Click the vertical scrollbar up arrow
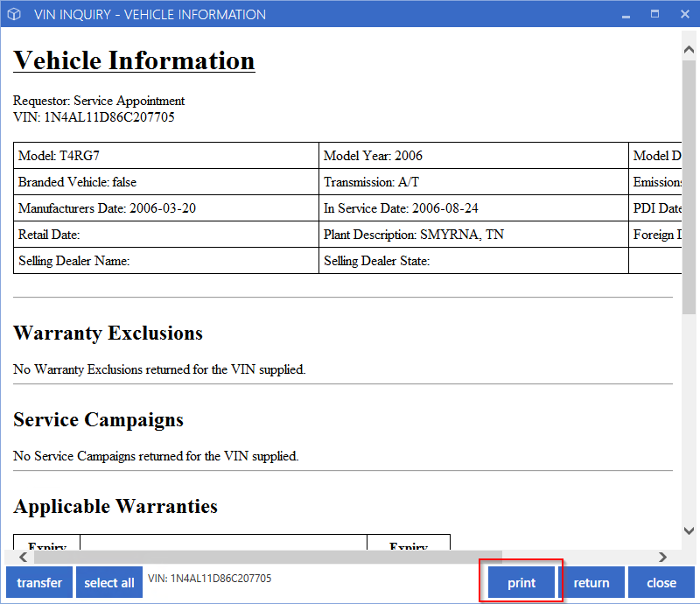The height and width of the screenshot is (604, 700). [x=689, y=50]
